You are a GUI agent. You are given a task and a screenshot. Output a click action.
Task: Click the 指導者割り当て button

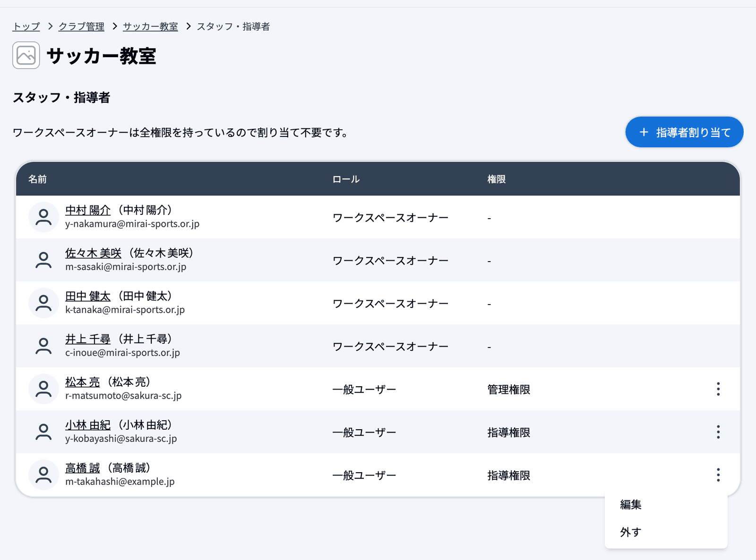[684, 132]
